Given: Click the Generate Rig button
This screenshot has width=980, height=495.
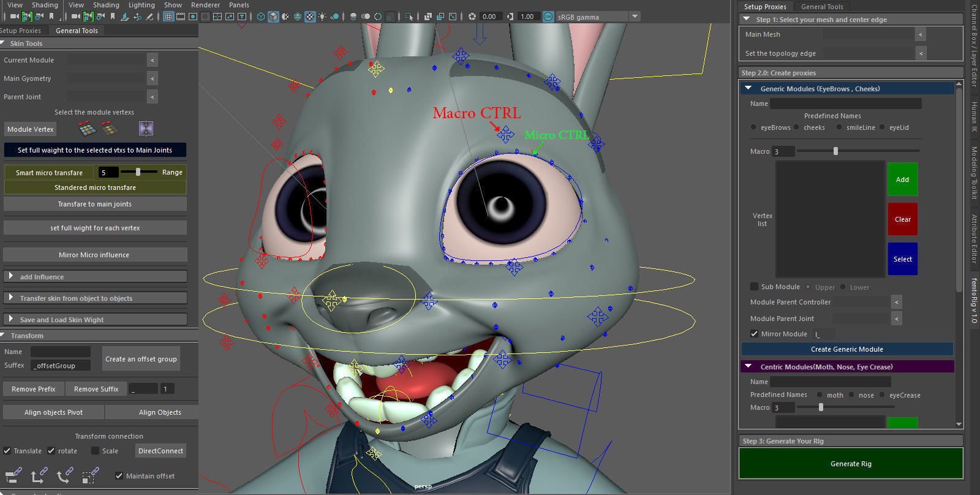Looking at the screenshot, I should tap(851, 464).
